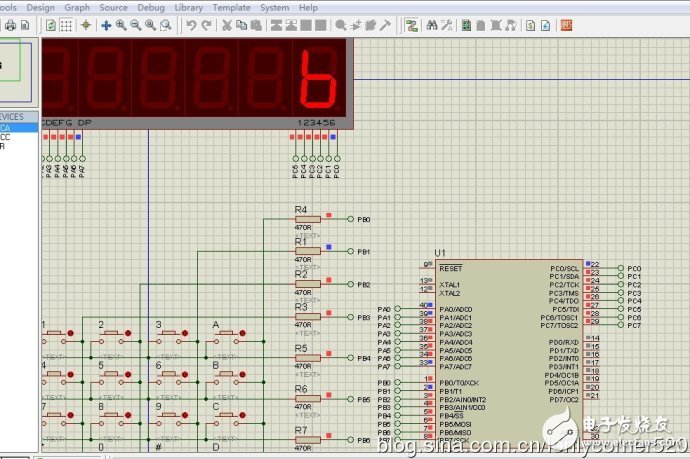Toggle the latch dot of keypad button A
The image size is (690, 459).
[242, 333]
